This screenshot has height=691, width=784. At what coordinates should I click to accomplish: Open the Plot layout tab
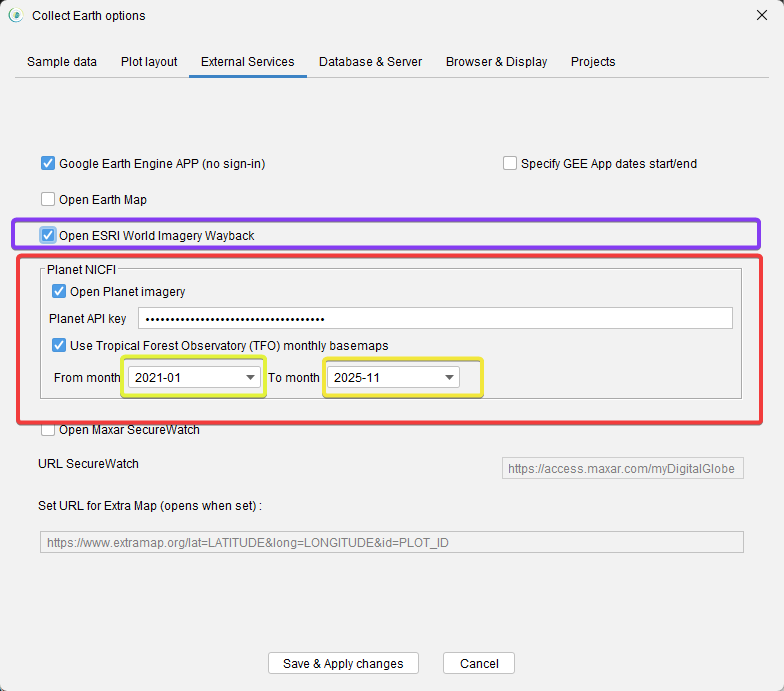149,62
